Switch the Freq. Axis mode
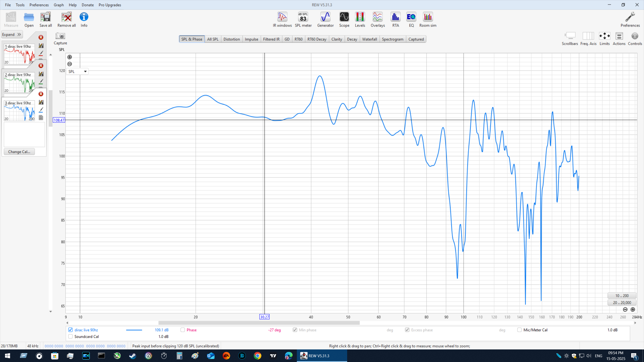Screen dimensions: 644x362 pos(588,39)
